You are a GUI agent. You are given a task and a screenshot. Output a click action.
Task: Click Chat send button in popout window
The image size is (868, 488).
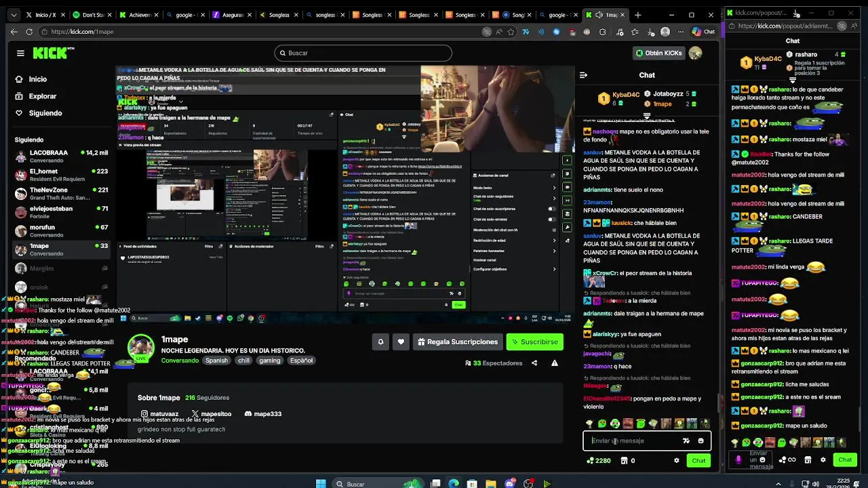[x=845, y=460]
